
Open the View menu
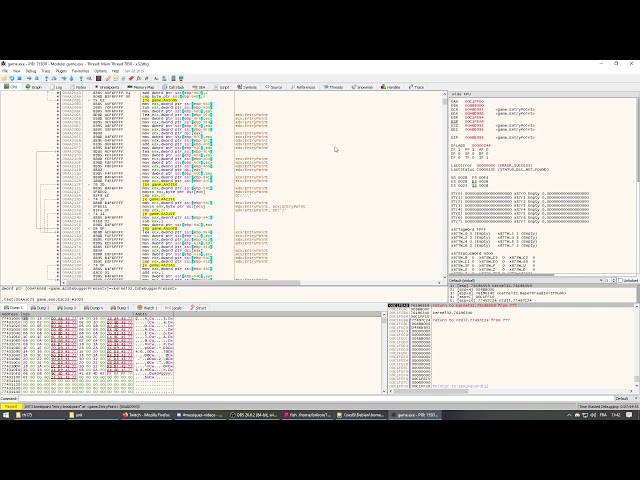point(17,71)
